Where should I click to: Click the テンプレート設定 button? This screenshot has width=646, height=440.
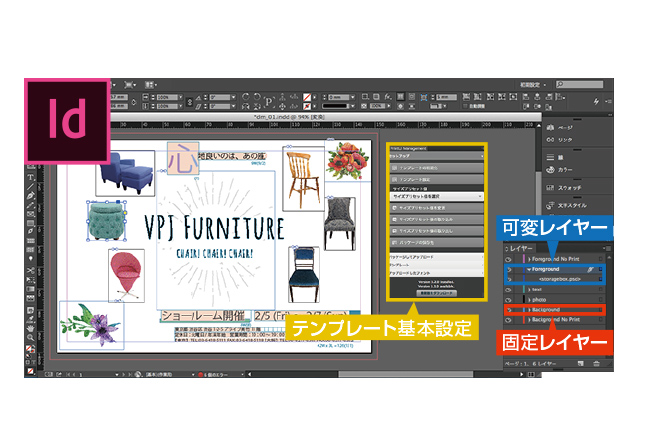(x=436, y=180)
